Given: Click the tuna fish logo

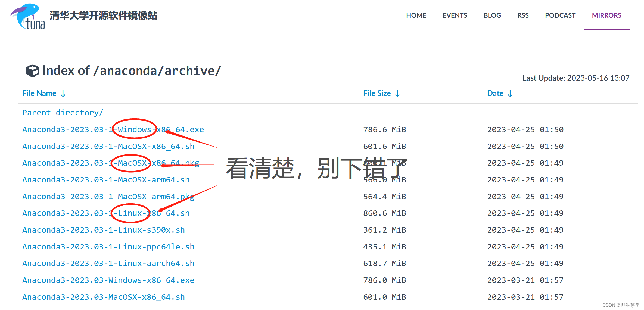Looking at the screenshot, I should [x=26, y=16].
